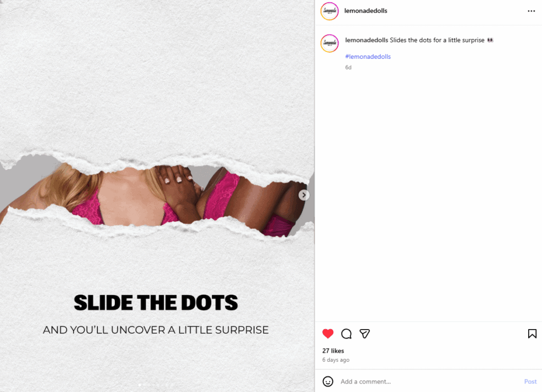Save the post using the bookmark icon

(531, 333)
